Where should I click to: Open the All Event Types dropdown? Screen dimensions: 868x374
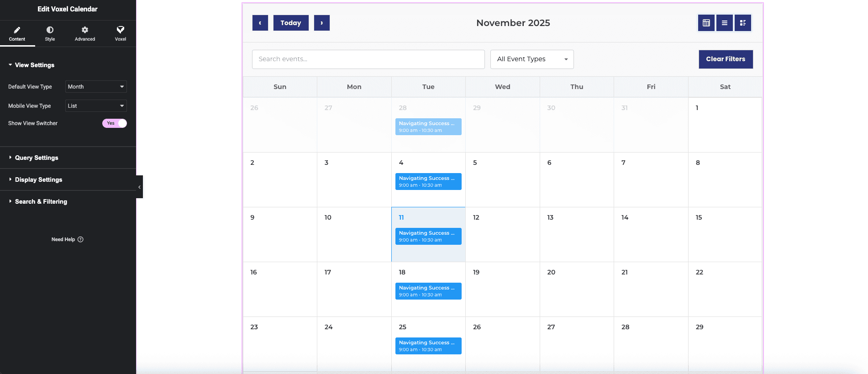pyautogui.click(x=532, y=59)
